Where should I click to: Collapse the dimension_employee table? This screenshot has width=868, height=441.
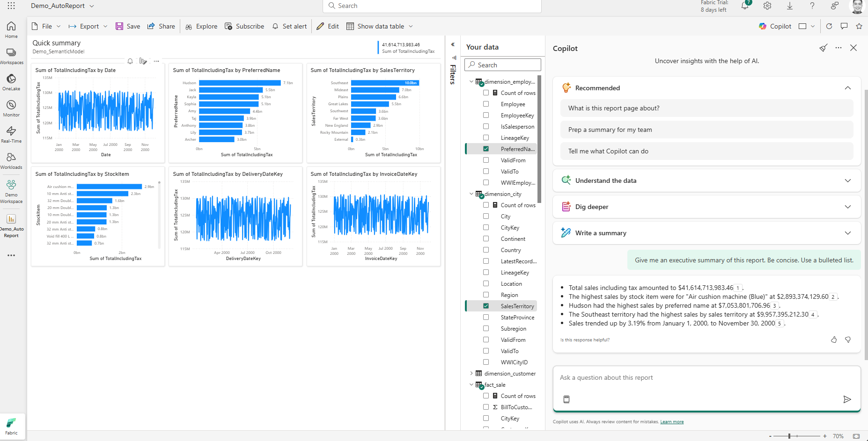coord(471,81)
